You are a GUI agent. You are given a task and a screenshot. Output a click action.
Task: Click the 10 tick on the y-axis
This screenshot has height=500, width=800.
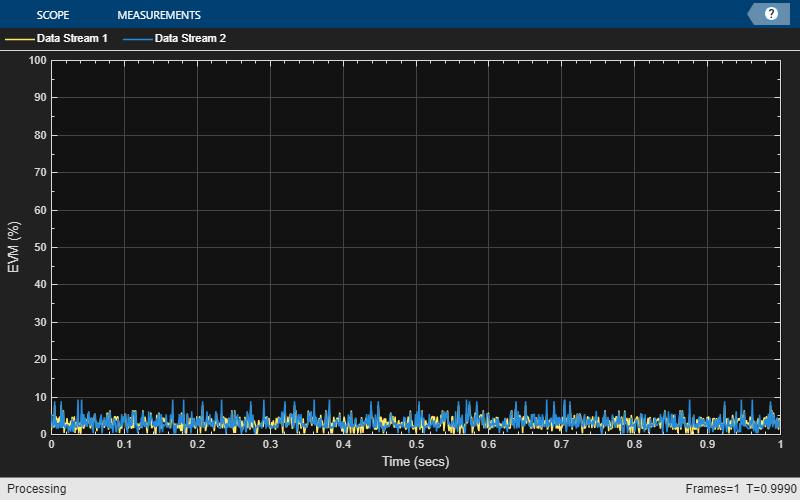click(x=41, y=397)
